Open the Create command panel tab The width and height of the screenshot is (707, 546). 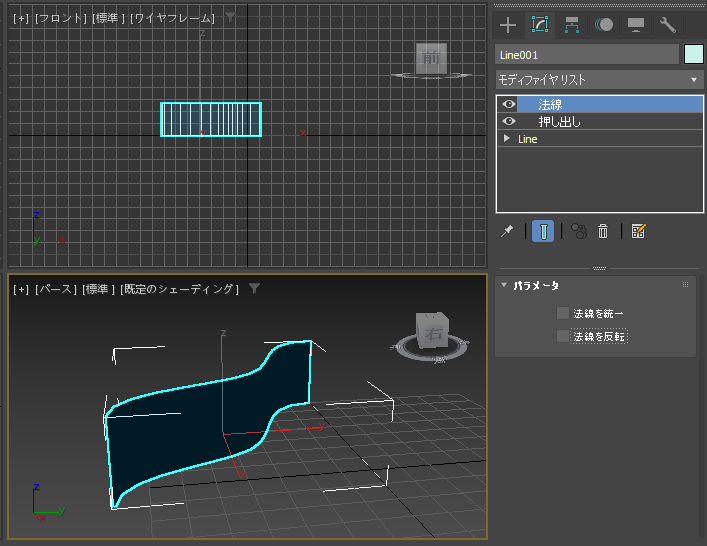[508, 25]
